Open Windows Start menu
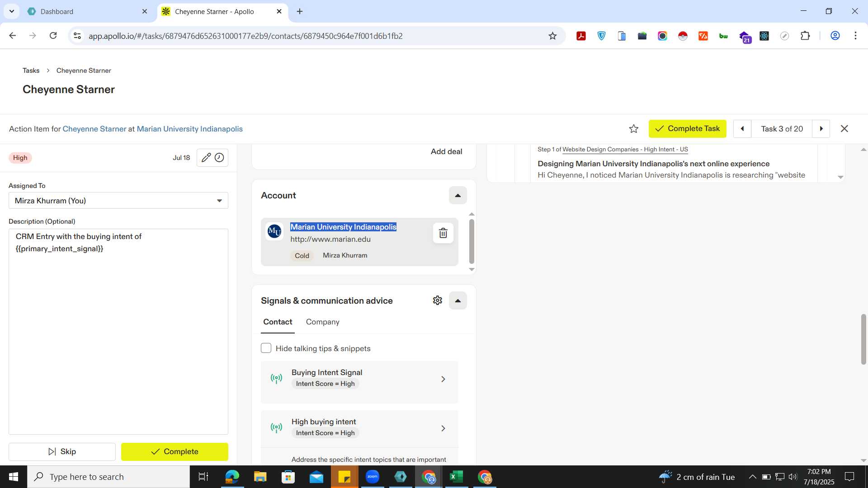This screenshot has height=488, width=868. tap(14, 477)
